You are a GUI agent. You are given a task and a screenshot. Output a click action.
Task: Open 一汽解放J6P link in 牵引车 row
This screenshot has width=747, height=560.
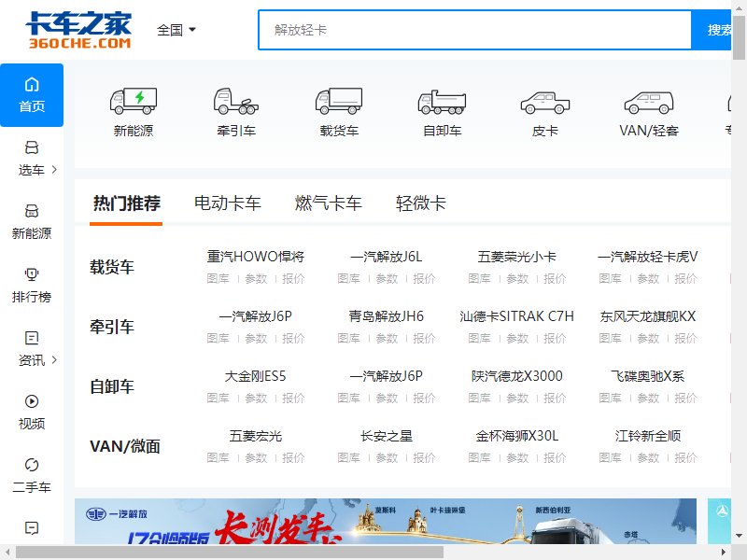256,316
